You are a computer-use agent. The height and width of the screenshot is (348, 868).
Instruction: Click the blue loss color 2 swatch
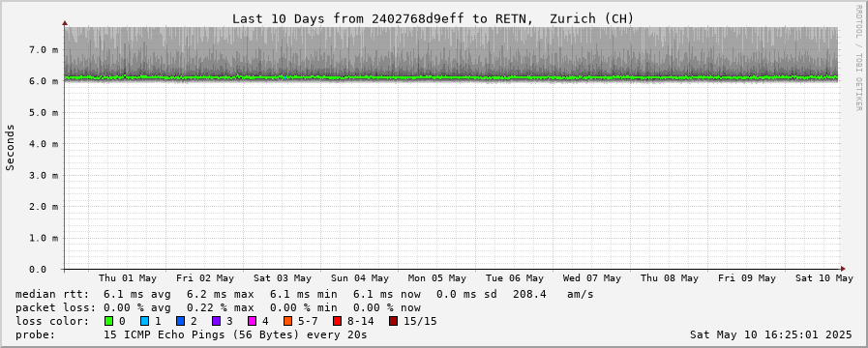(180, 321)
